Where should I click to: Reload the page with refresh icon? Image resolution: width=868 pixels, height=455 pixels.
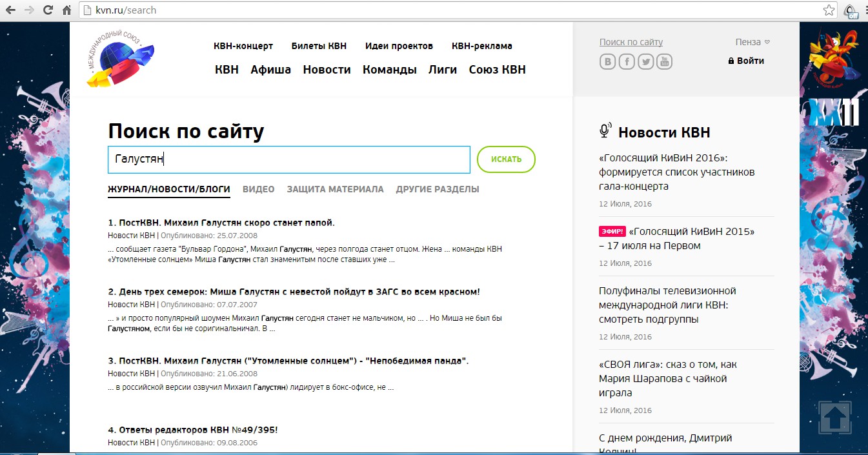pyautogui.click(x=48, y=10)
